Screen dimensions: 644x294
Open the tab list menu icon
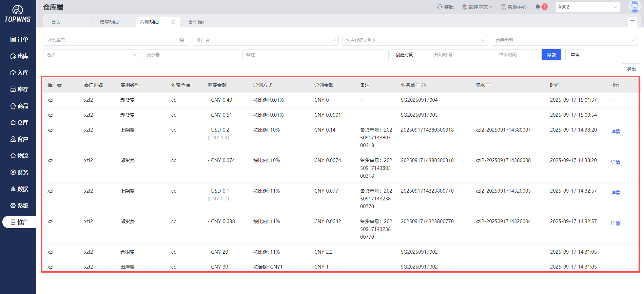[632, 22]
